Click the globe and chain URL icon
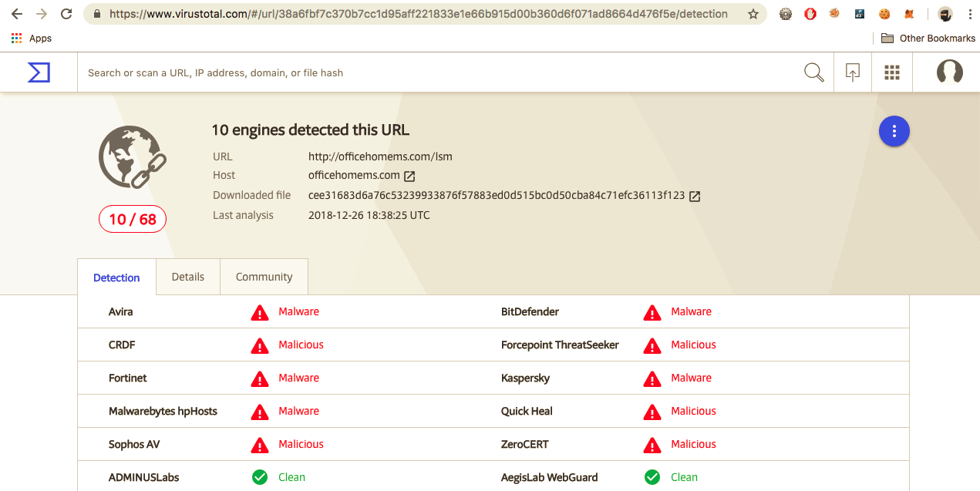Viewport: 980px width, 491px height. tap(133, 157)
